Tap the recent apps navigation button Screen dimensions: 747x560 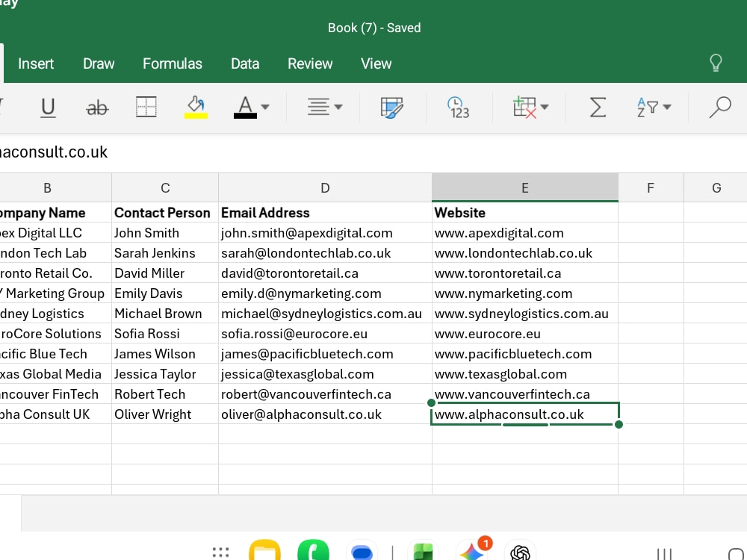pyautogui.click(x=664, y=553)
